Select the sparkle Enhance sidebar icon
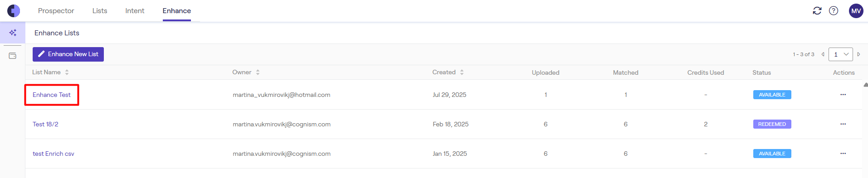This screenshot has height=178, width=868. pos(13,33)
